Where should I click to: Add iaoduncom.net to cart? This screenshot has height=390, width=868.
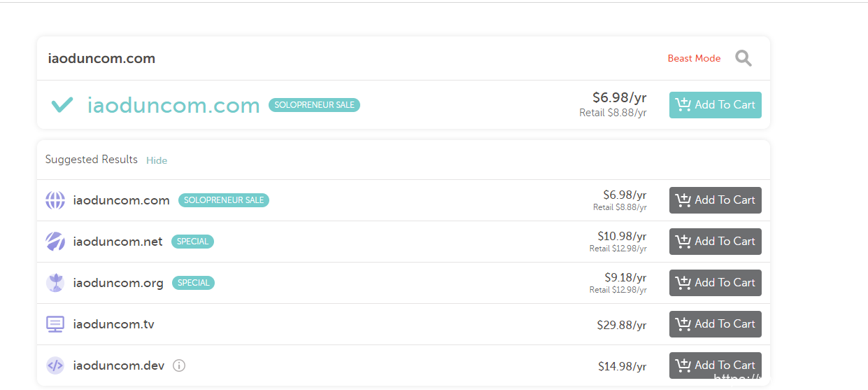coord(715,242)
